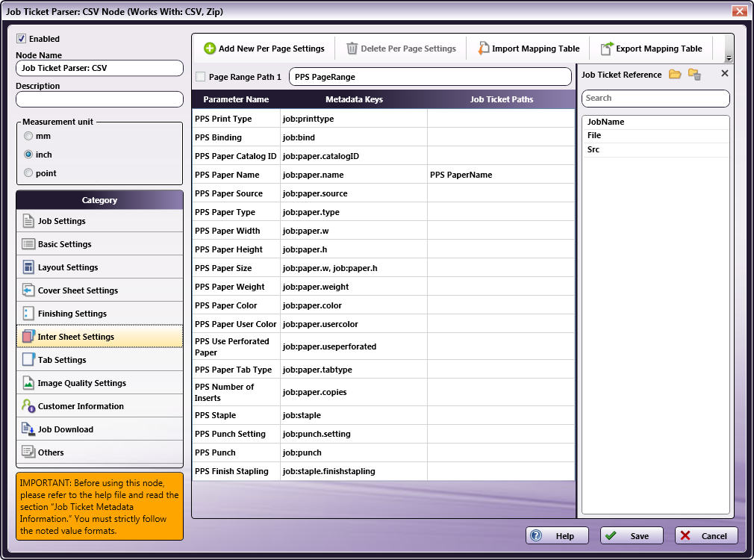Go to Finishing Settings category label
Screen dimensions: 754x560
pyautogui.click(x=72, y=313)
